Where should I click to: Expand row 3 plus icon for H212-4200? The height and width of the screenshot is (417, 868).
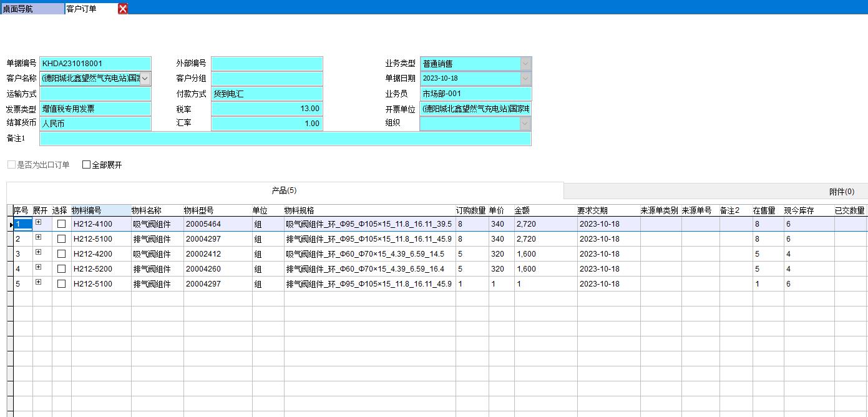pyautogui.click(x=39, y=252)
